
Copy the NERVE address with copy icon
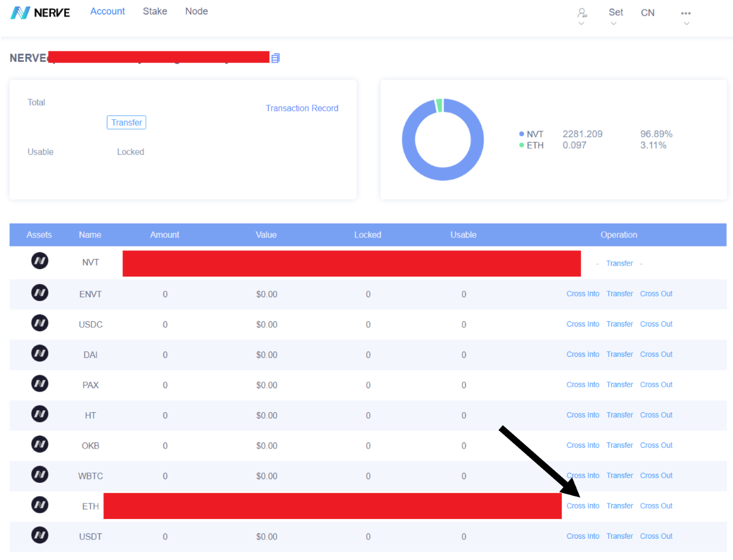coord(276,58)
